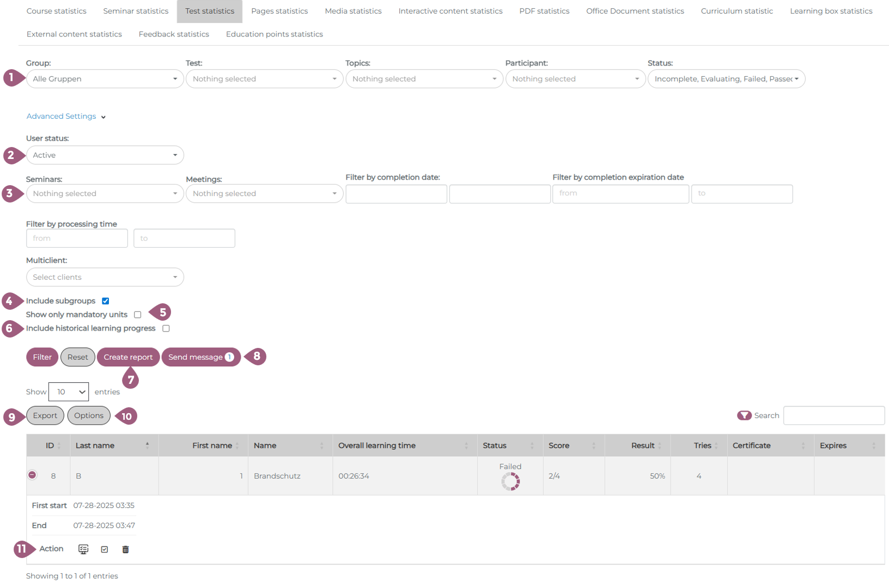Click the checkmark box action icon
The height and width of the screenshot is (588, 889).
click(105, 549)
